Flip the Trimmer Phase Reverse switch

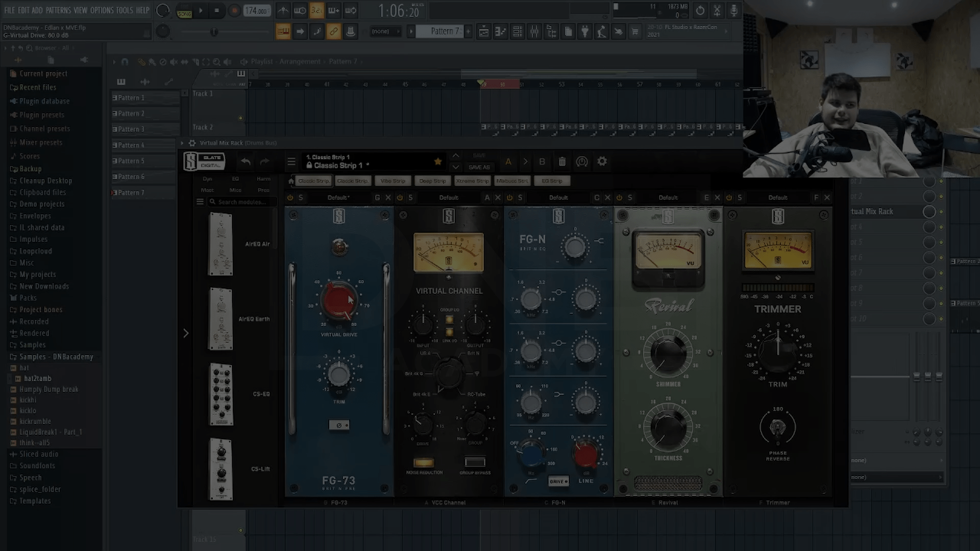coord(777,427)
